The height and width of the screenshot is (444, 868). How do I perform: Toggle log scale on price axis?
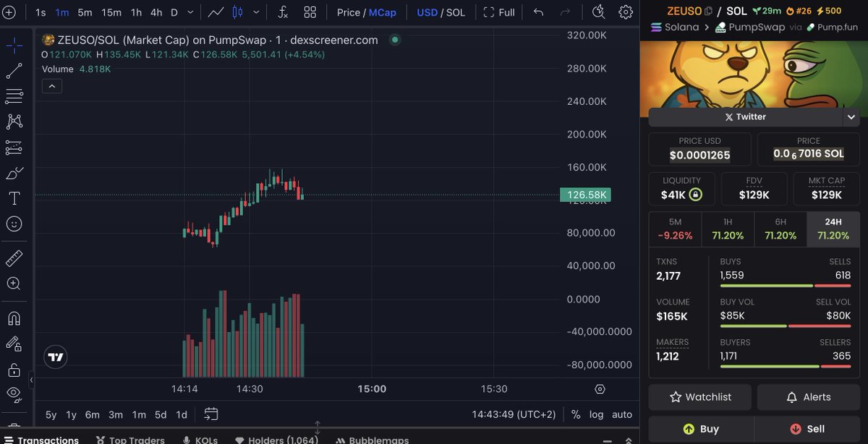click(x=596, y=414)
